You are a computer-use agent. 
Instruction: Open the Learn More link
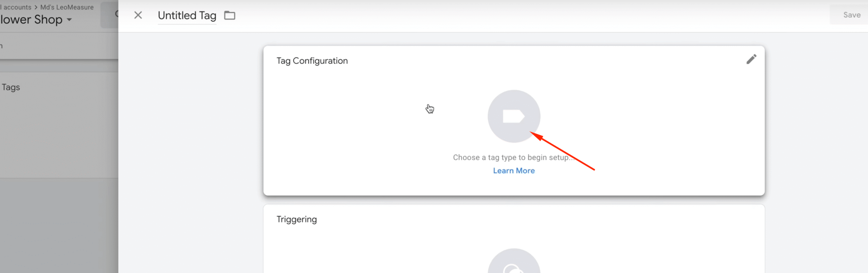click(x=514, y=171)
